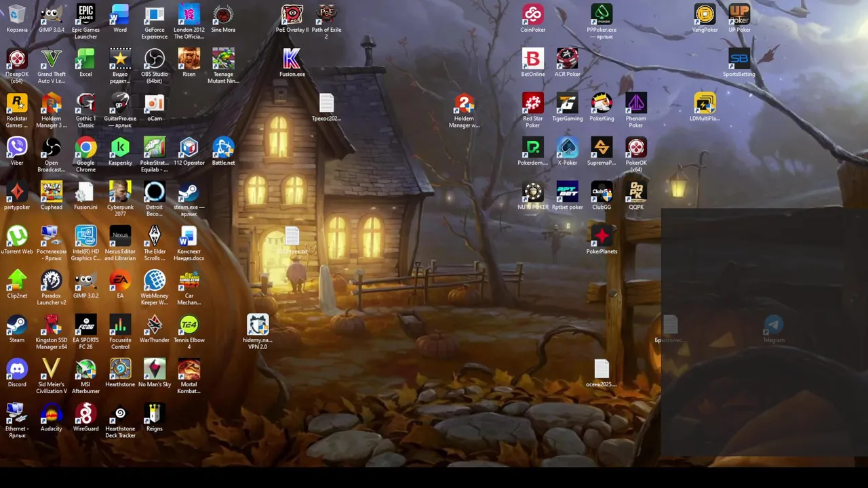
Task: Launch Google Chrome icon
Action: tap(85, 155)
